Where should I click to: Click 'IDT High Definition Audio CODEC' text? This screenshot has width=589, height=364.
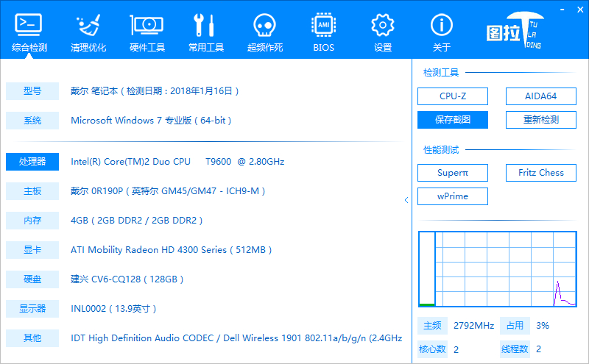(x=142, y=338)
